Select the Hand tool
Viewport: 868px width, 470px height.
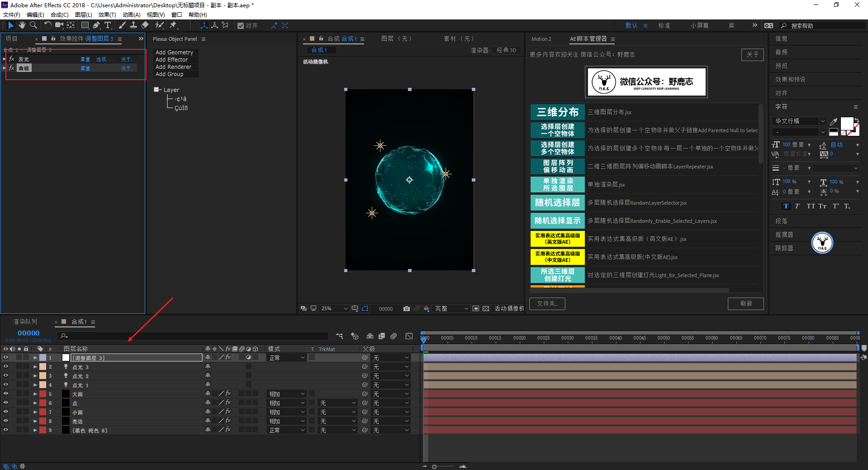pos(22,25)
